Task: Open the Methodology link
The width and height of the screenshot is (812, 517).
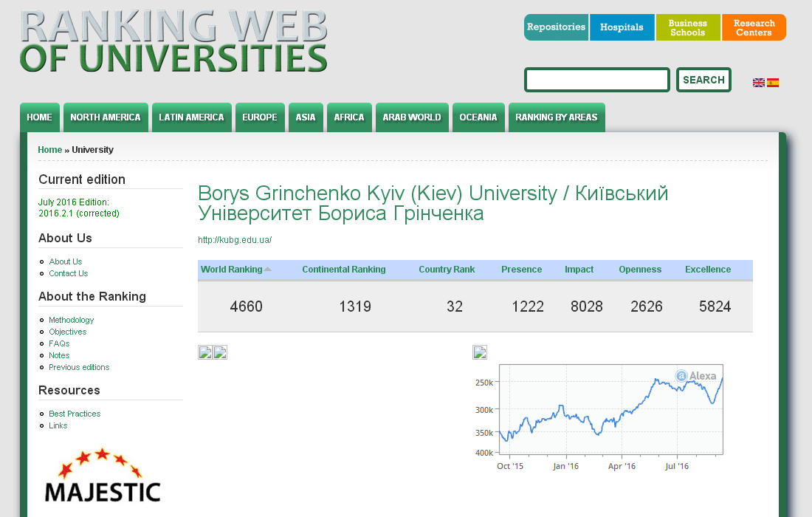Action: (x=72, y=320)
